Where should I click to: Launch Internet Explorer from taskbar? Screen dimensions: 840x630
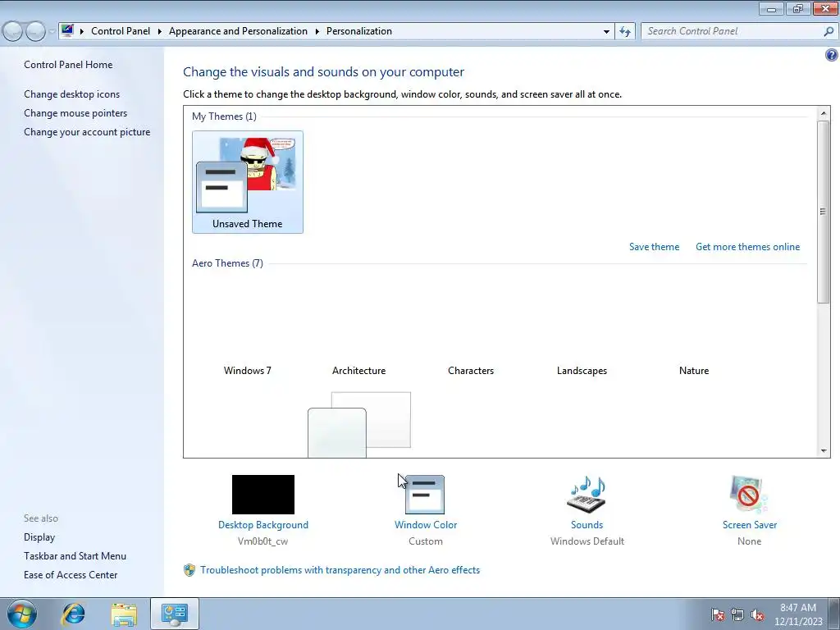tap(73, 614)
